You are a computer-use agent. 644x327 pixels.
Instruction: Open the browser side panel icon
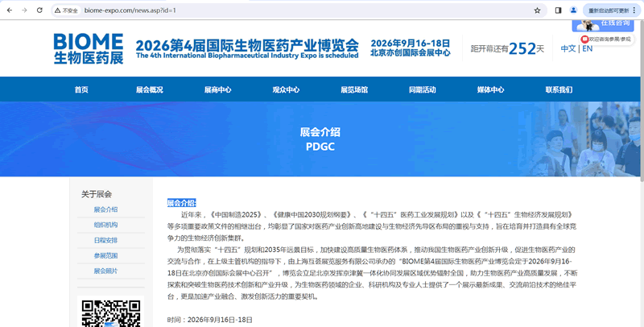pyautogui.click(x=558, y=10)
